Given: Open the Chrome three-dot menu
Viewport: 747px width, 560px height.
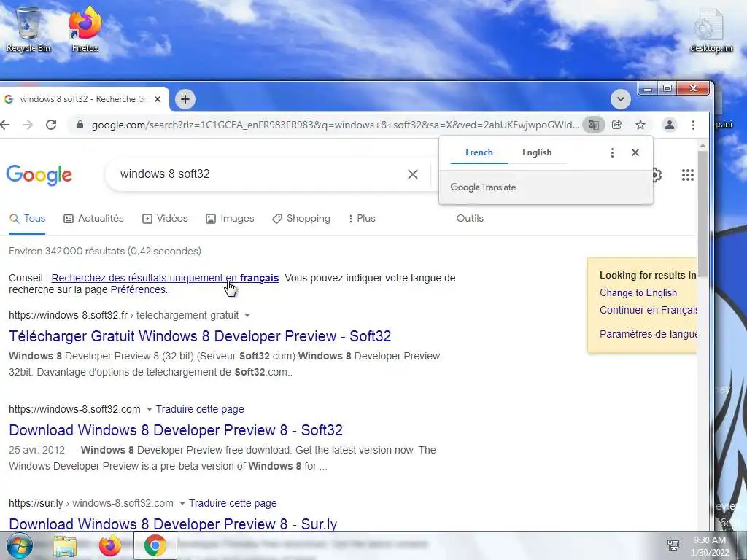Looking at the screenshot, I should tap(693, 125).
